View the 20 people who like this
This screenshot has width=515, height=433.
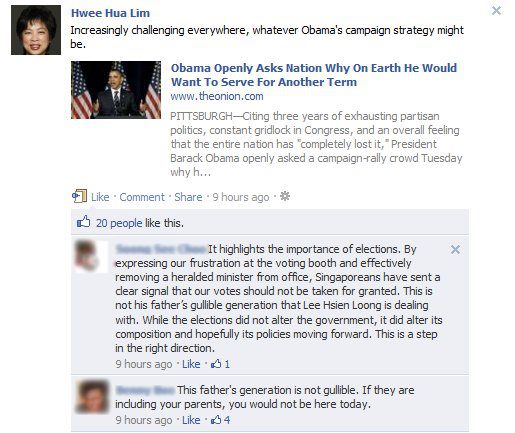click(x=119, y=223)
